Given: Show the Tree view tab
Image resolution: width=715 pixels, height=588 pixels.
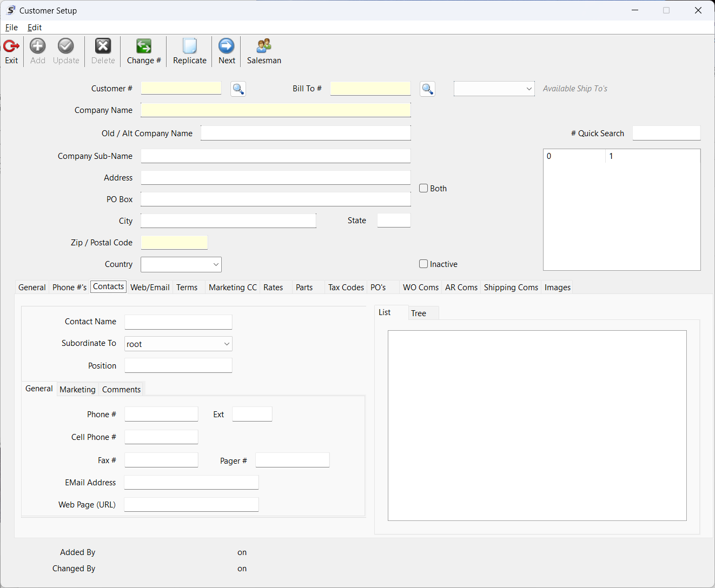Looking at the screenshot, I should click(418, 313).
